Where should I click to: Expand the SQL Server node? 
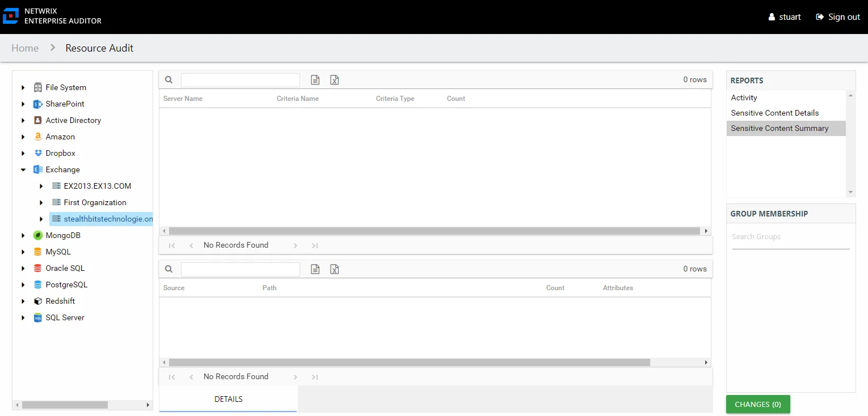pyautogui.click(x=23, y=317)
